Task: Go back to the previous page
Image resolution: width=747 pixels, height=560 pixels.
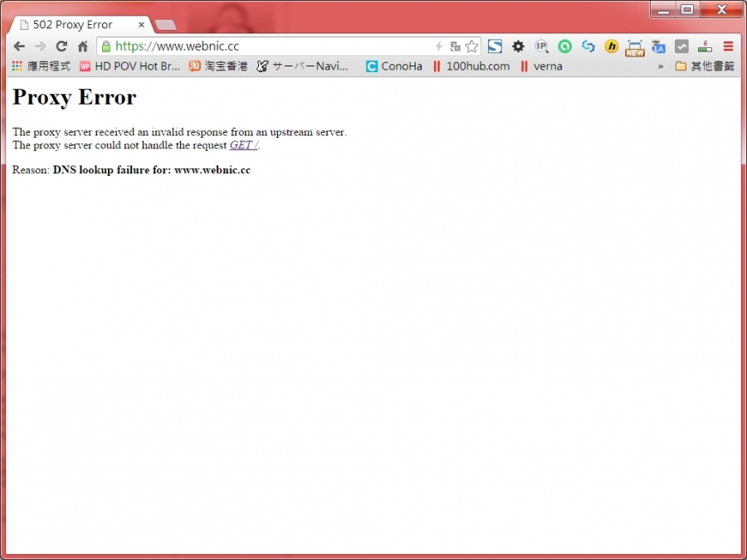Action: (19, 46)
